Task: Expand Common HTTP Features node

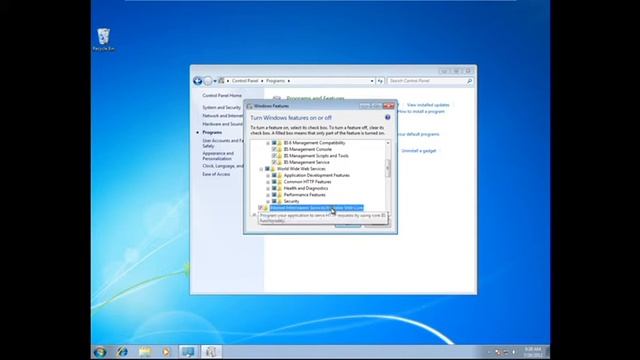Action: [268, 182]
